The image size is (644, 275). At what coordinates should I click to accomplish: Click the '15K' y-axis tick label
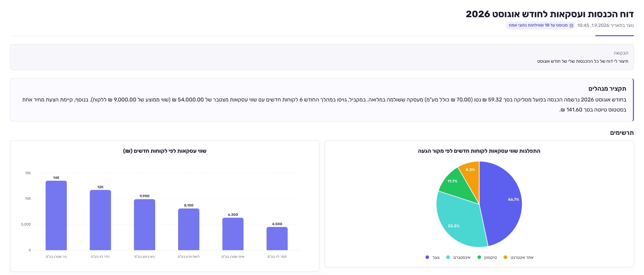click(x=28, y=173)
